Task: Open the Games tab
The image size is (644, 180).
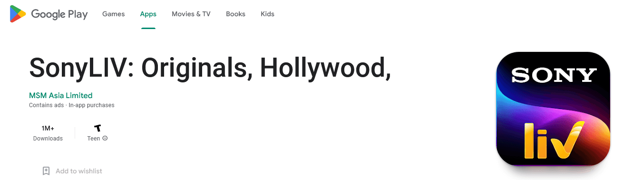Action: pos(114,14)
